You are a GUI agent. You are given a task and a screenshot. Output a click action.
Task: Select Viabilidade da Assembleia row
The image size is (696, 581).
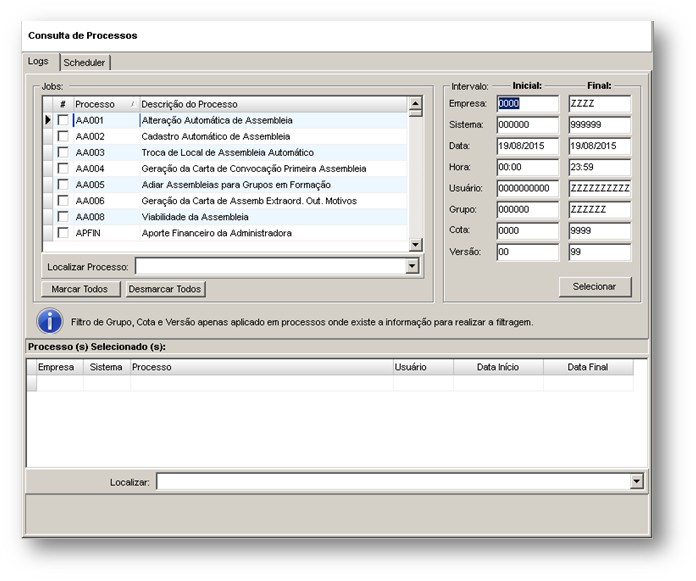pyautogui.click(x=225, y=217)
